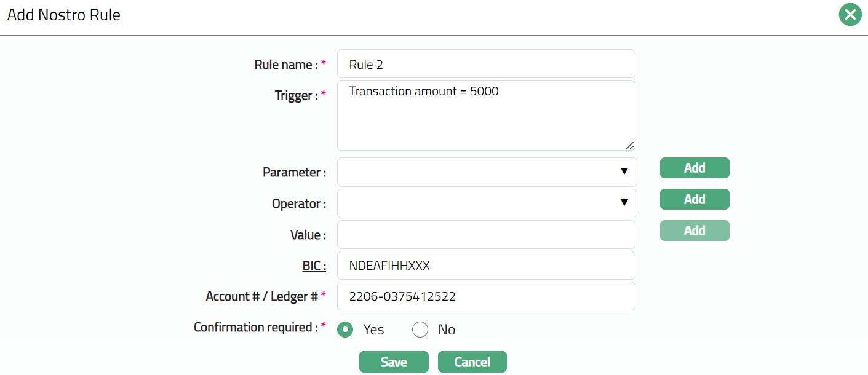Save the Nostro rule
868x375 pixels.
(x=393, y=362)
